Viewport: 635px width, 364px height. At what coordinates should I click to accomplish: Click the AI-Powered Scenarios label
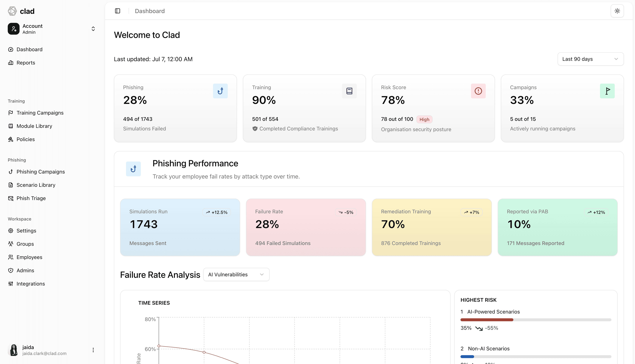pyautogui.click(x=493, y=312)
